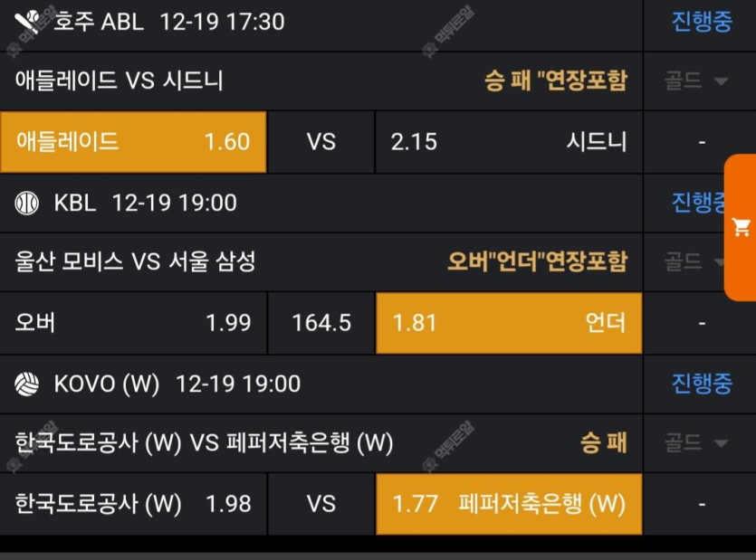This screenshot has width=756, height=560.
Task: Expand 골드 dropdown for 애들레이드 VS 시드니
Action: tap(696, 81)
